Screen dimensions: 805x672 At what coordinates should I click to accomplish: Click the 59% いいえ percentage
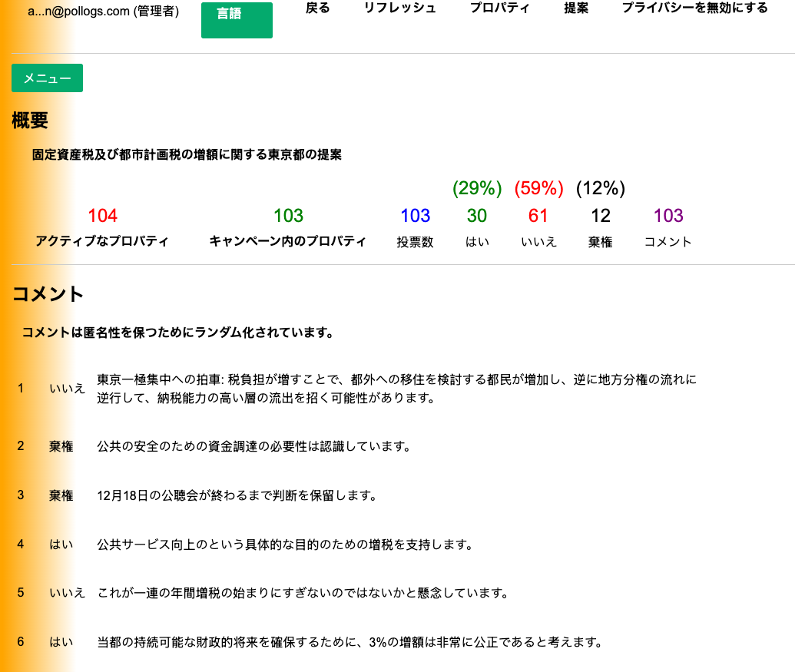pos(538,188)
